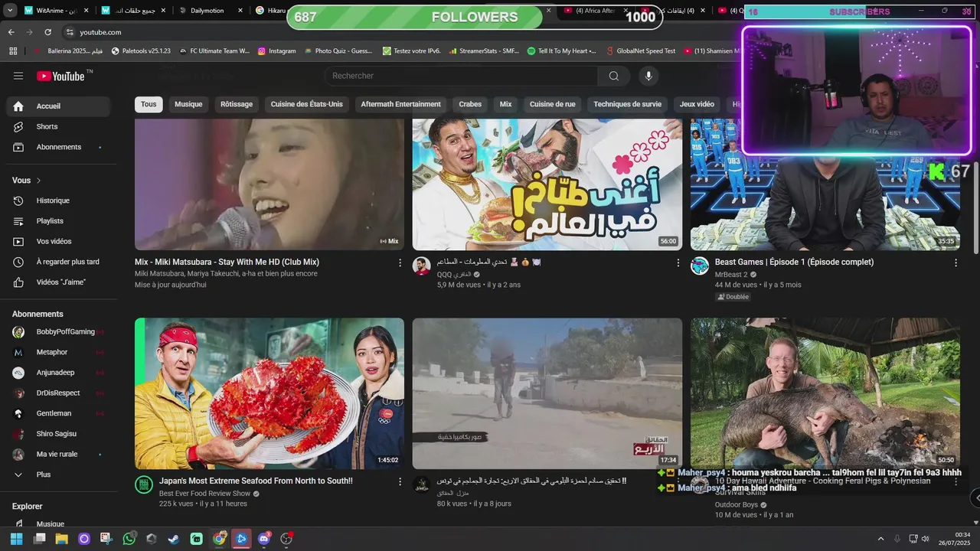Open the DrDisRespect subscription channel
The height and width of the screenshot is (551, 980).
click(58, 393)
